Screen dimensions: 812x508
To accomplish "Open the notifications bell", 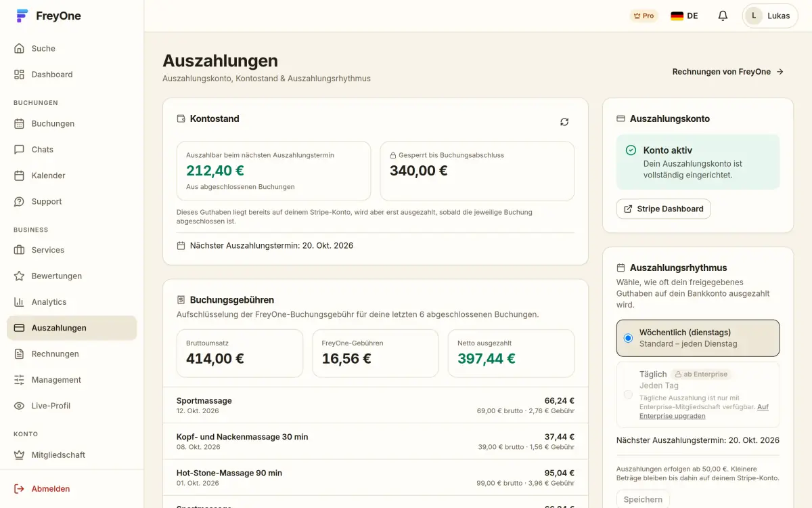I will click(723, 16).
